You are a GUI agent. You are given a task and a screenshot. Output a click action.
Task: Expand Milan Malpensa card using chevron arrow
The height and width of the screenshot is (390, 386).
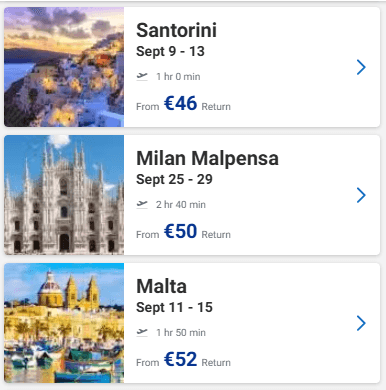click(x=361, y=195)
